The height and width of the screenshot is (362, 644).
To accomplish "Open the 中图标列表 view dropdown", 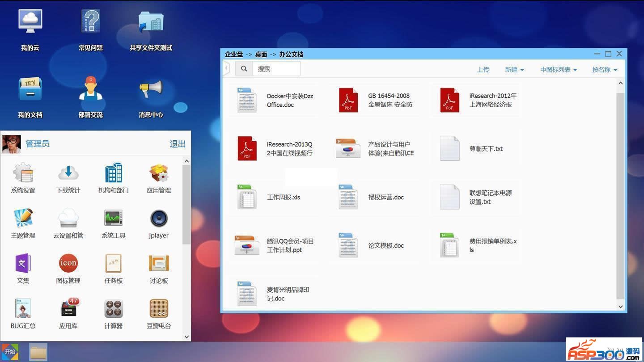I will 558,70.
